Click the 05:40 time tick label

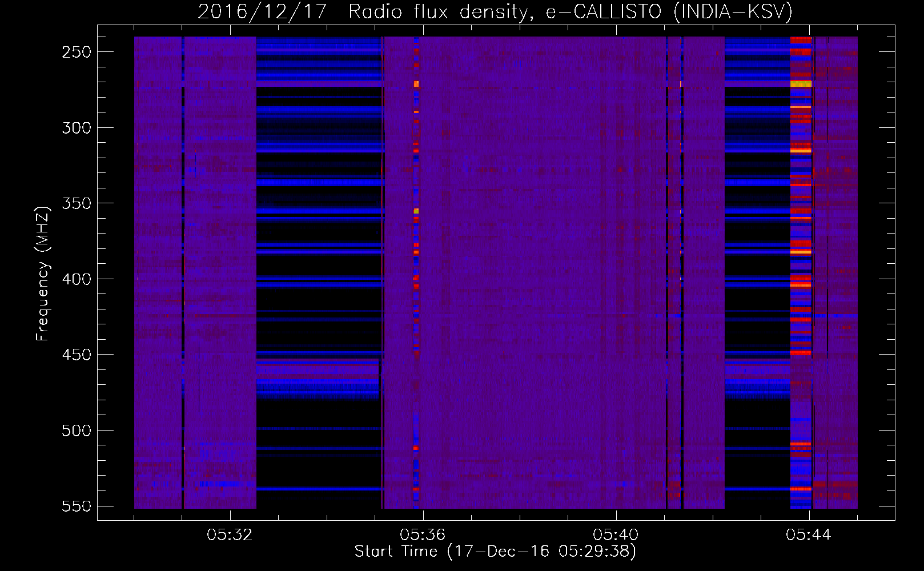point(616,534)
